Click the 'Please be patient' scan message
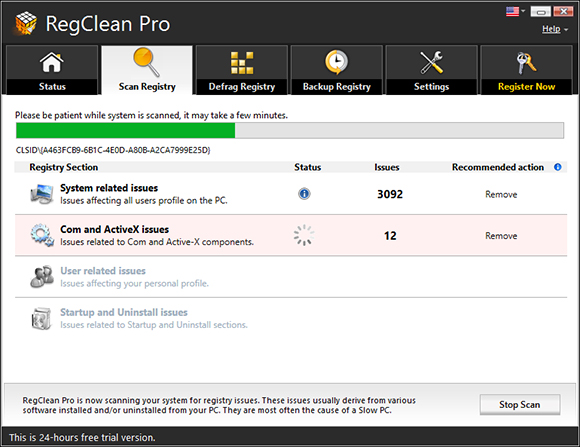This screenshot has width=580, height=447. (x=151, y=115)
